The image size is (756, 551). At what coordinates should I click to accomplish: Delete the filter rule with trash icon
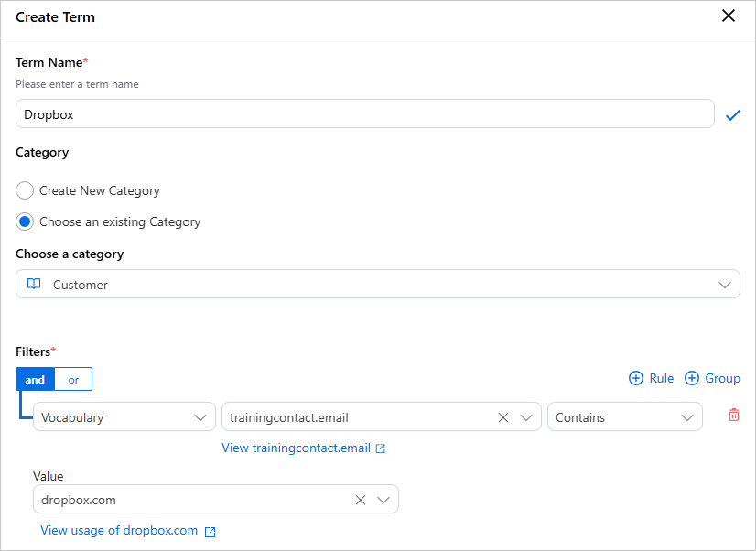[734, 415]
